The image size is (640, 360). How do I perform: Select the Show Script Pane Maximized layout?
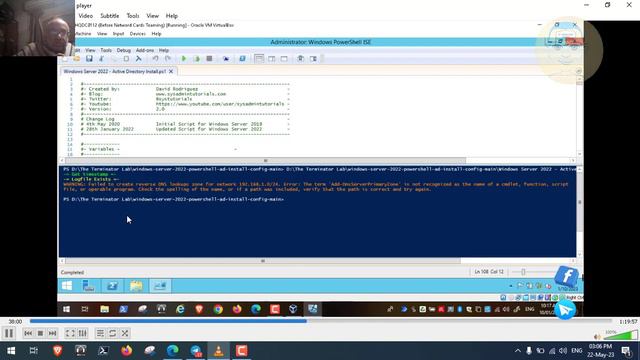click(x=284, y=59)
